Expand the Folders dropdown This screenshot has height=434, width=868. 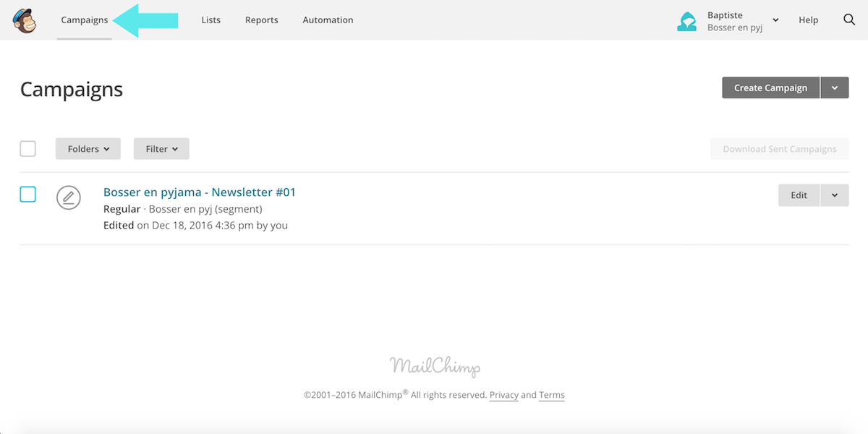click(88, 149)
